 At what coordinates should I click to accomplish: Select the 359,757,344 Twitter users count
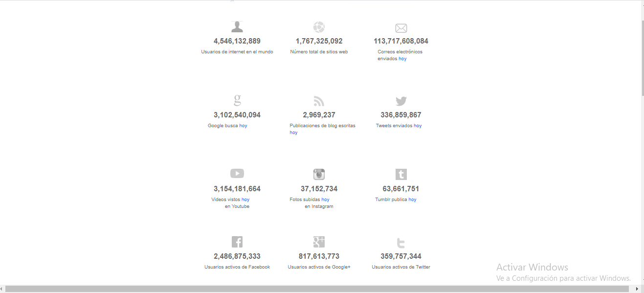click(401, 256)
